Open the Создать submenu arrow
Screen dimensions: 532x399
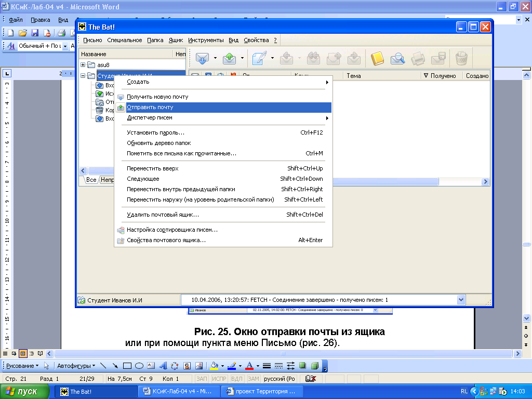tap(327, 82)
